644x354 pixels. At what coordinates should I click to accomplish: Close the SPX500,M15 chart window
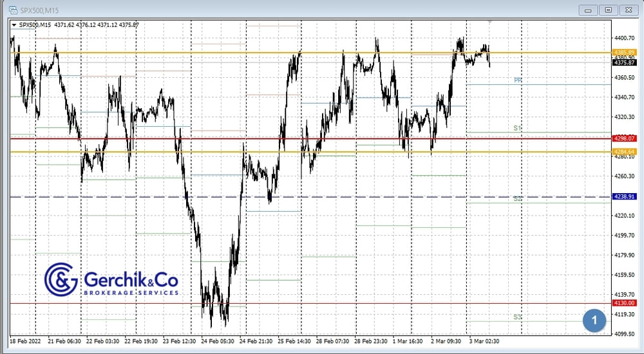point(627,10)
